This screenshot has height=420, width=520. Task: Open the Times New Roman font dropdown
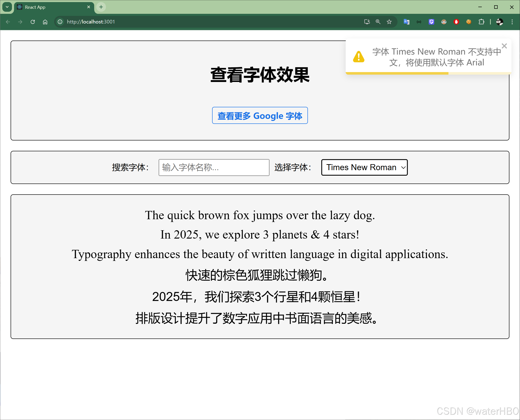coord(364,167)
